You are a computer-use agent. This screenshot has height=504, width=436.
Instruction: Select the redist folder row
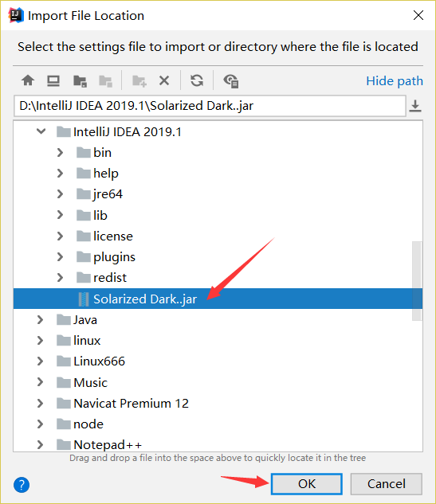218,277
